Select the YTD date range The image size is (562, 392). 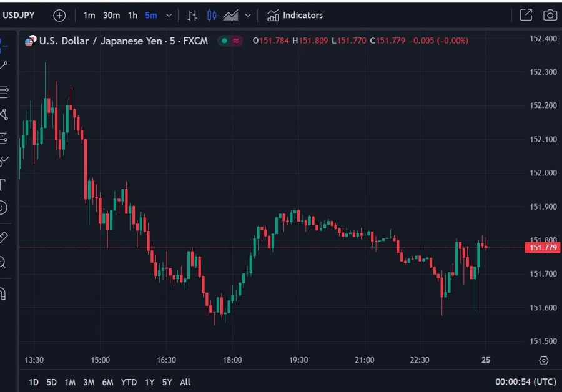point(129,382)
